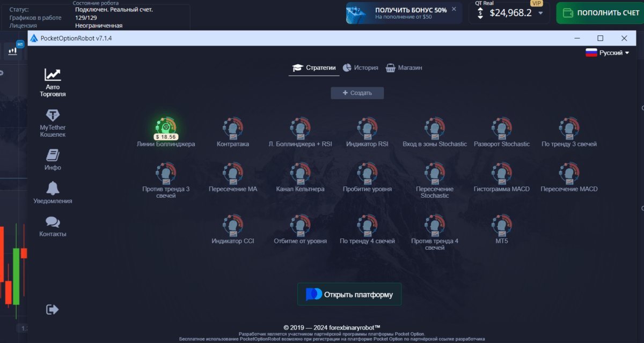
Task: Click the logout icon at sidebar bottom
Action: (x=53, y=309)
